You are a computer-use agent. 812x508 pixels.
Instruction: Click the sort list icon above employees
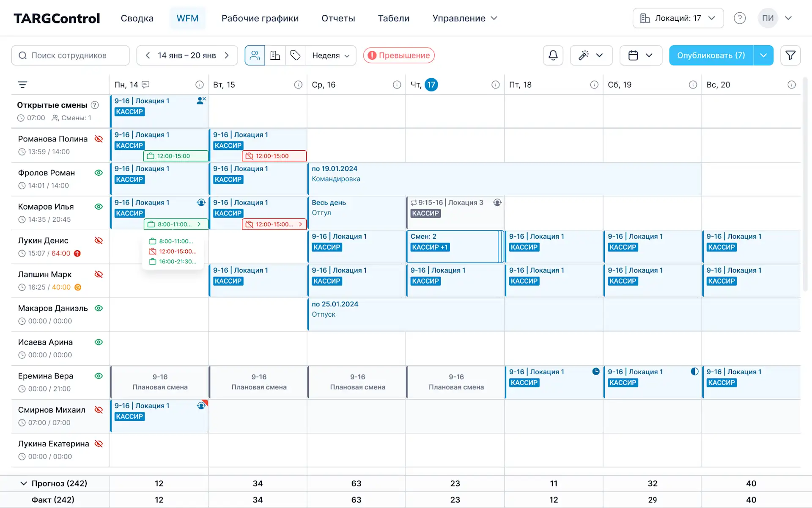(x=23, y=85)
